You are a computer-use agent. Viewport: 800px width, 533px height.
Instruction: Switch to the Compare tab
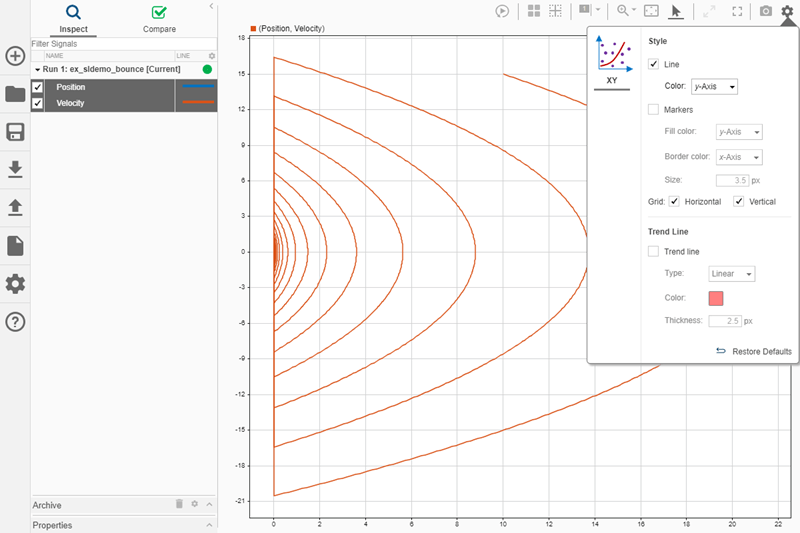[x=159, y=19]
